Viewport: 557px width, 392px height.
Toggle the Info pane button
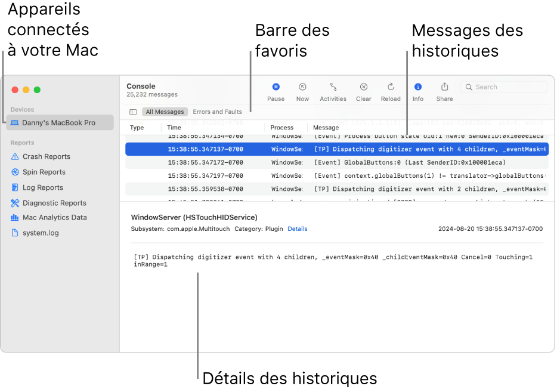click(417, 92)
